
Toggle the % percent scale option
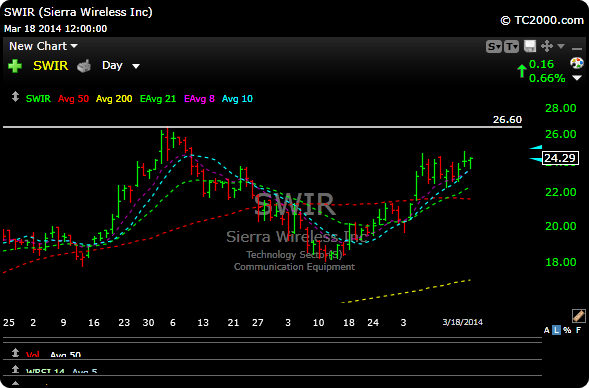tap(567, 330)
